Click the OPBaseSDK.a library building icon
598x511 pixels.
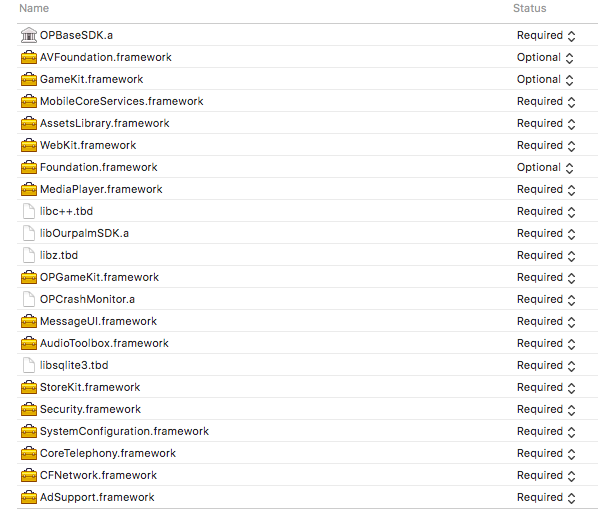(x=29, y=35)
